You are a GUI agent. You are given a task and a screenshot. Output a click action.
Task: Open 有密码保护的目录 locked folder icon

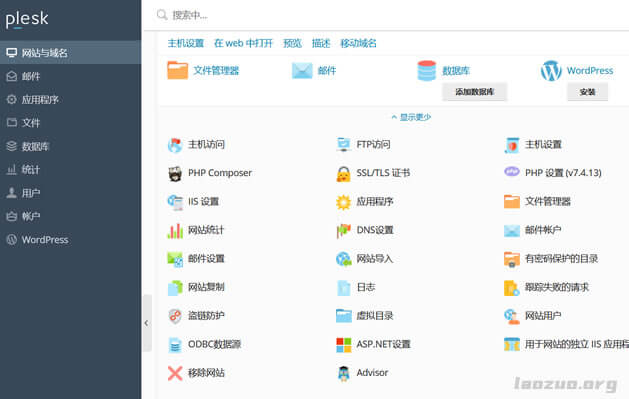tap(512, 259)
